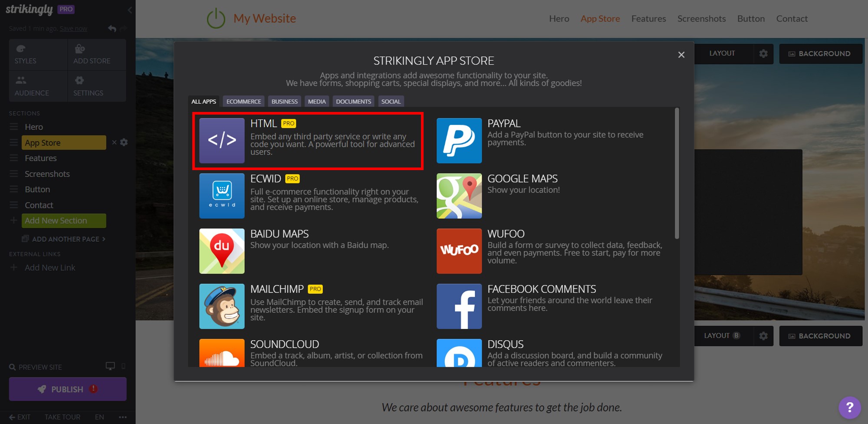Collapse the left editor sidebar
868x424 pixels.
coord(129,10)
